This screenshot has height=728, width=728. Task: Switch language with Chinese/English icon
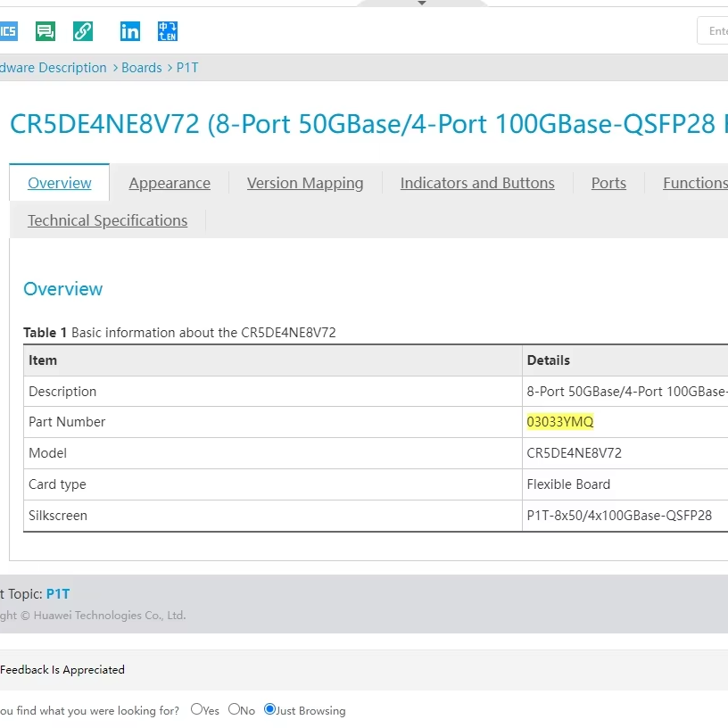click(x=168, y=31)
